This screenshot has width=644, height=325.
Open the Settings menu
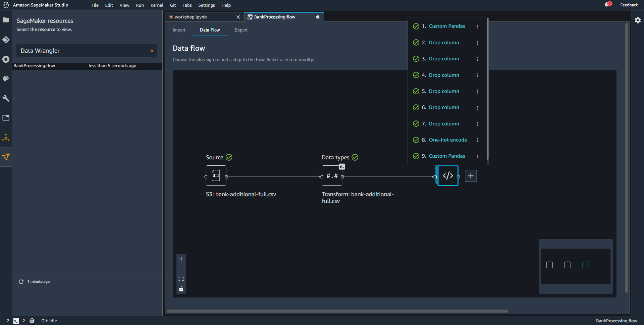click(207, 5)
